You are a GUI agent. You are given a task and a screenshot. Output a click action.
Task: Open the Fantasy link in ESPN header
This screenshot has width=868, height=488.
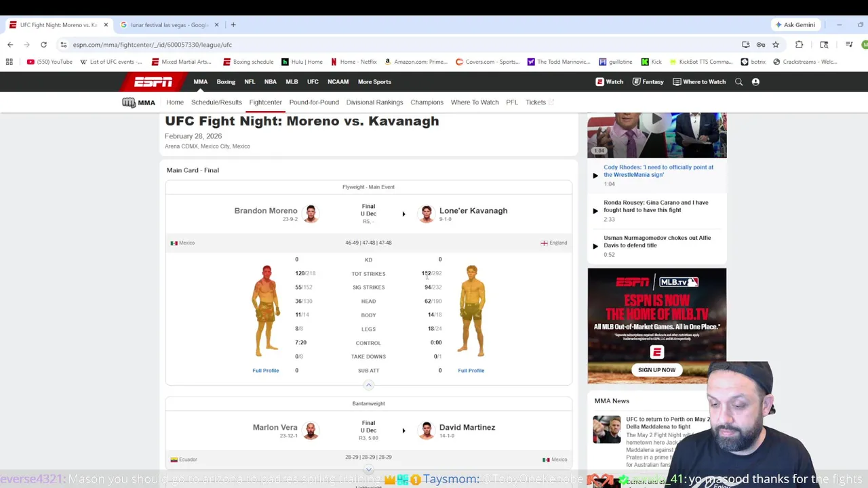[648, 82]
